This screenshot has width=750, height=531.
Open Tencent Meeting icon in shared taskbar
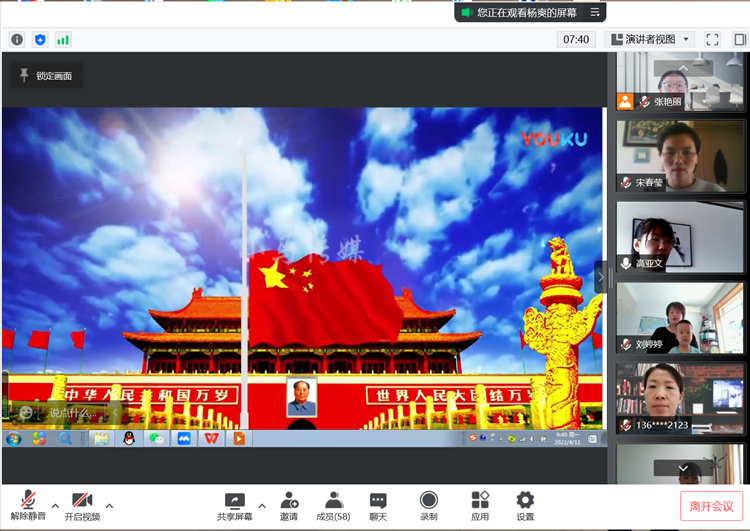[184, 438]
